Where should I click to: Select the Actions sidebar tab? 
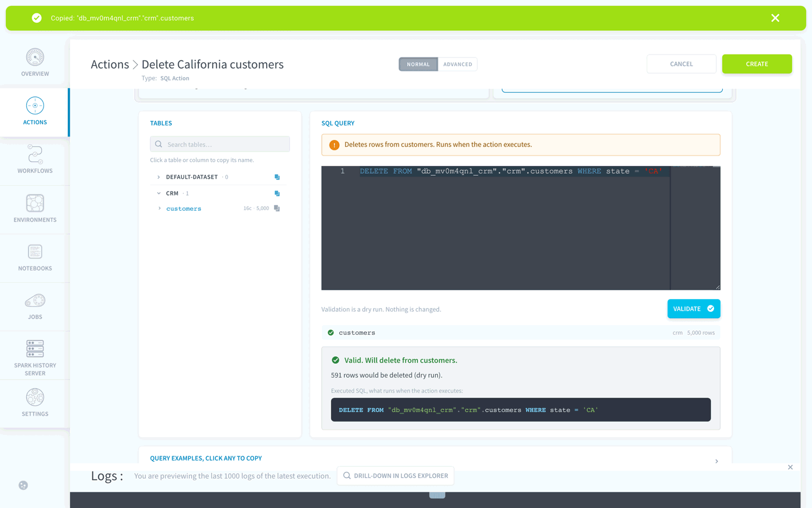(x=35, y=112)
